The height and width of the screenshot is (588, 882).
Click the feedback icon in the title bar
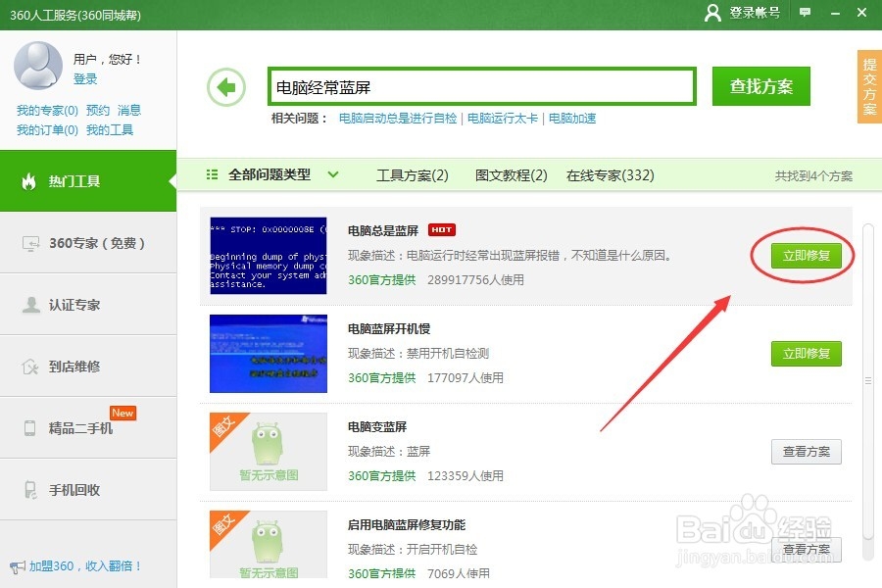click(805, 14)
